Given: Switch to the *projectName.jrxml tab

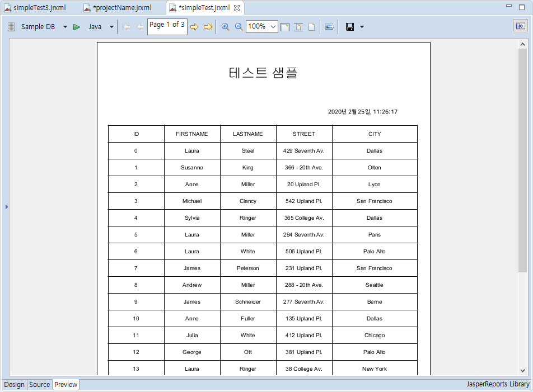Looking at the screenshot, I should pos(118,7).
